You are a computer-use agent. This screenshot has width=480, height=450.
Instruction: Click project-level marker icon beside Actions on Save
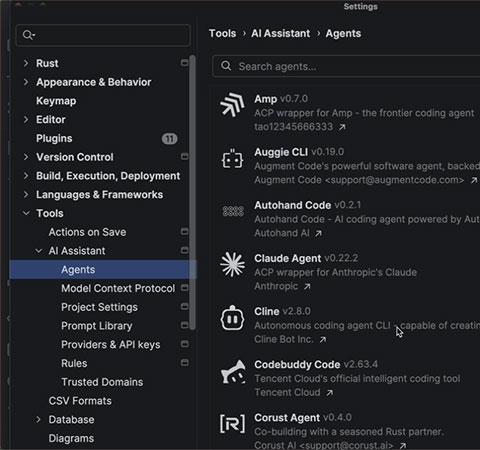tap(184, 231)
